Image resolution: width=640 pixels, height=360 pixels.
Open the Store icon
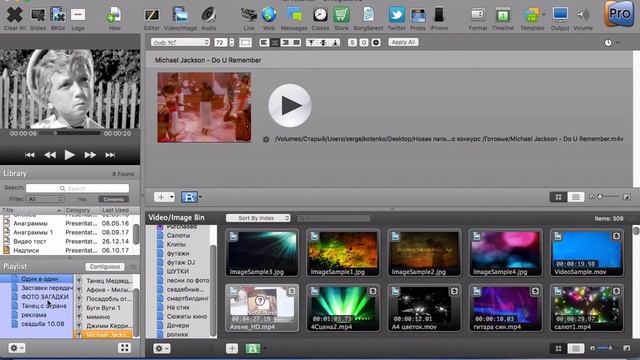341,16
